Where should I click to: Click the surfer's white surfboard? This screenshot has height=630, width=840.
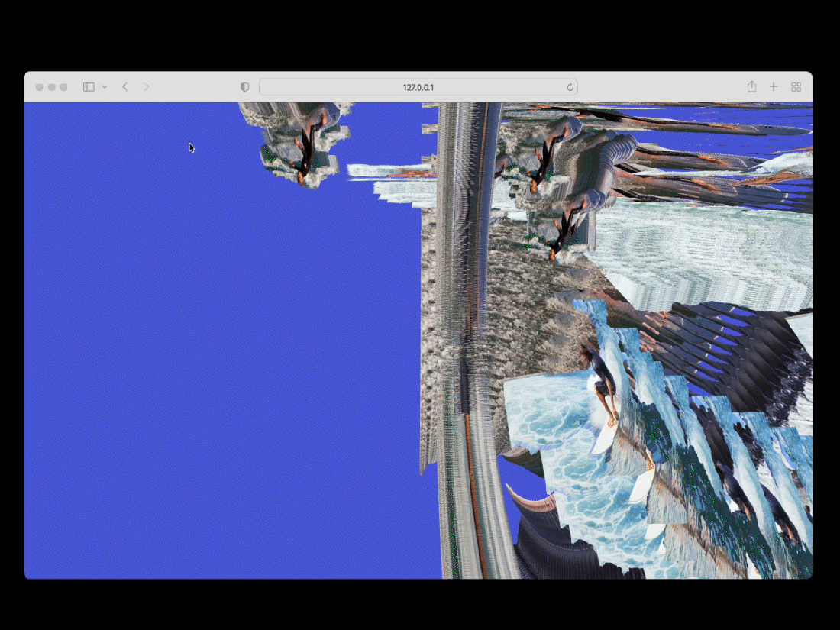coord(607,435)
